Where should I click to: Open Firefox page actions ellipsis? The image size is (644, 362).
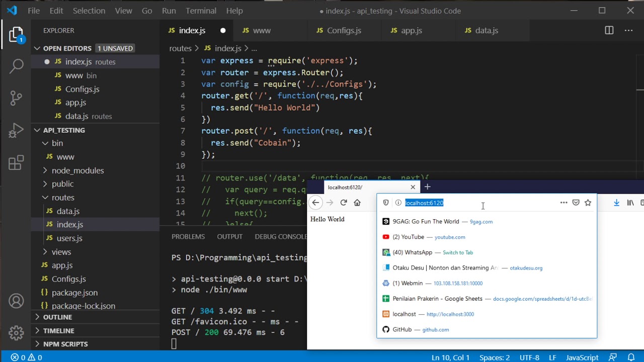[x=564, y=203]
